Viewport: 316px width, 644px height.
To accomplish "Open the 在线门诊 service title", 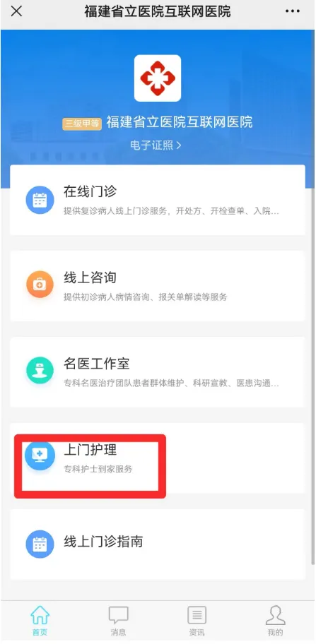I will [90, 191].
